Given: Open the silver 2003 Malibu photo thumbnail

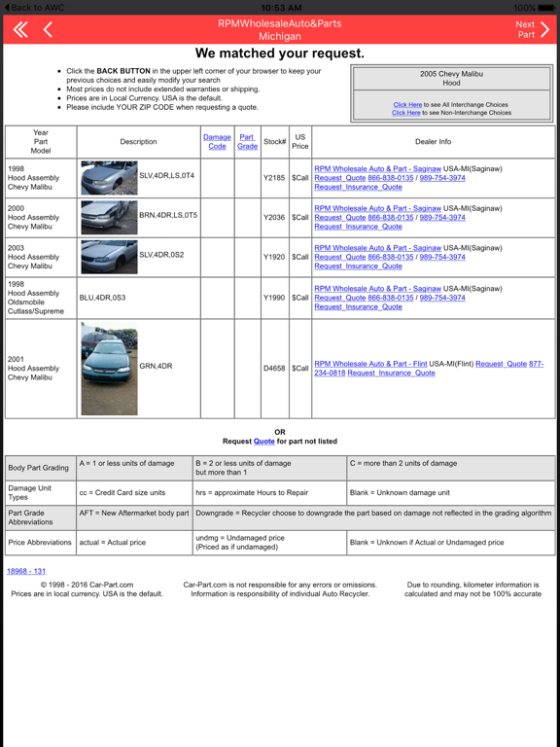Looking at the screenshot, I should coord(109,257).
